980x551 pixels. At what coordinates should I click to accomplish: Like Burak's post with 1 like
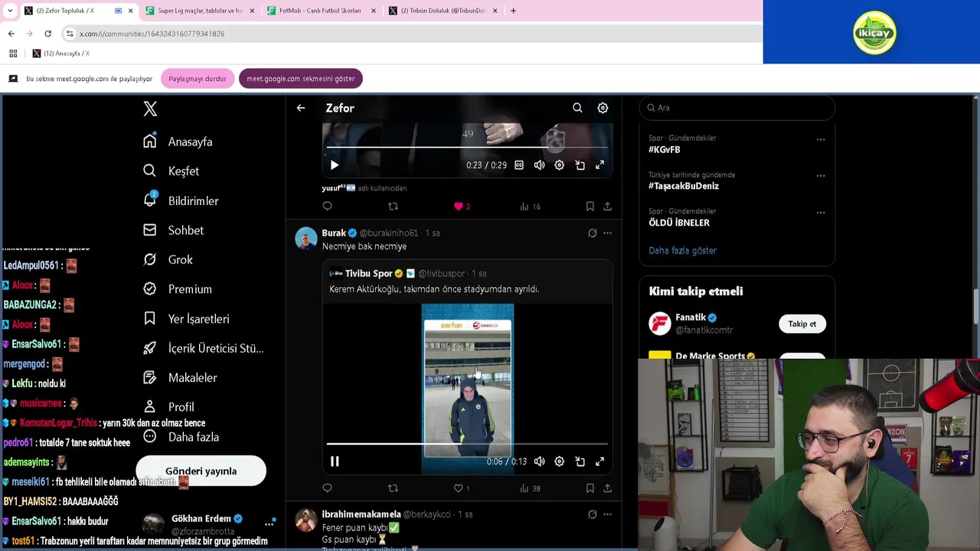[x=459, y=488]
